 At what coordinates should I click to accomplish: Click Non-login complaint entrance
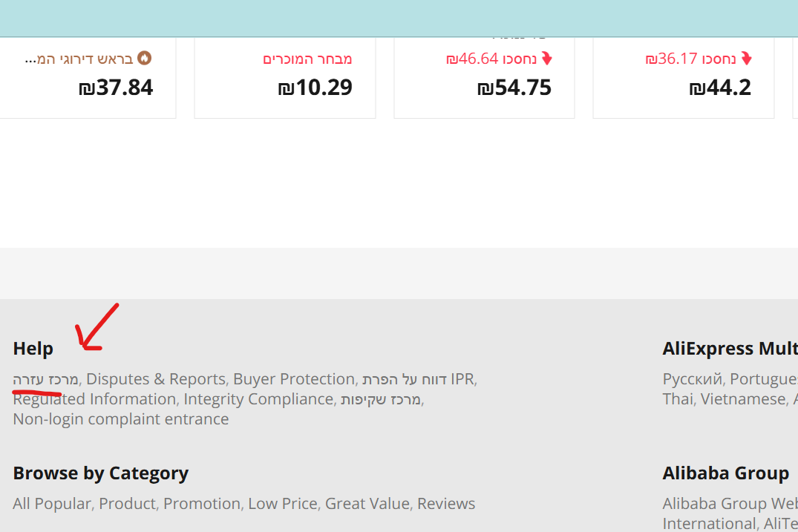tap(120, 419)
